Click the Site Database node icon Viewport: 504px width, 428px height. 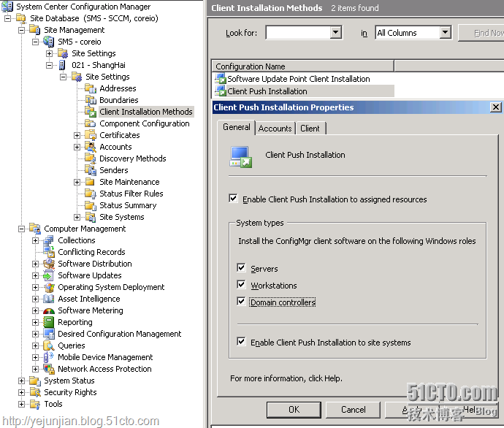pos(21,18)
